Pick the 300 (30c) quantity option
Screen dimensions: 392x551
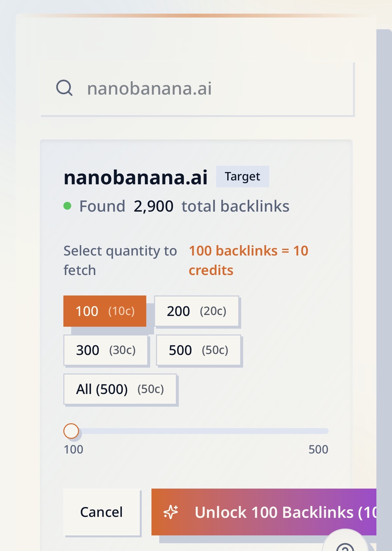pyautogui.click(x=106, y=350)
